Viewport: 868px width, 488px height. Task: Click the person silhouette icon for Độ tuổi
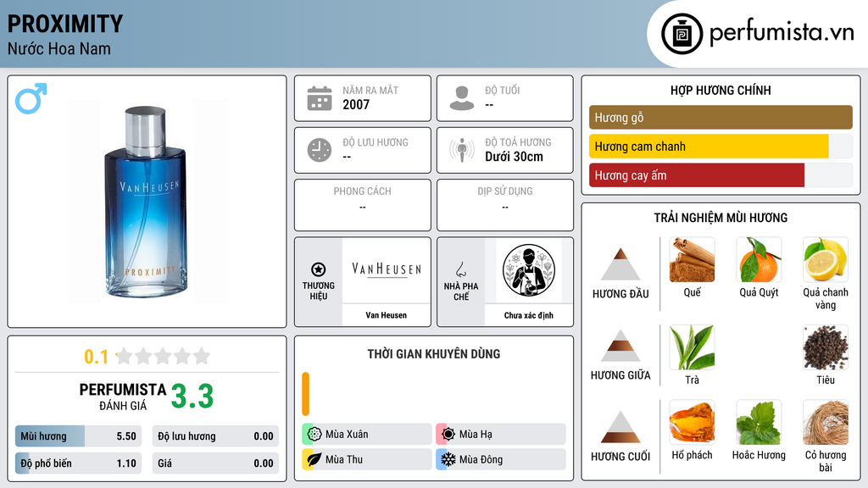[462, 98]
